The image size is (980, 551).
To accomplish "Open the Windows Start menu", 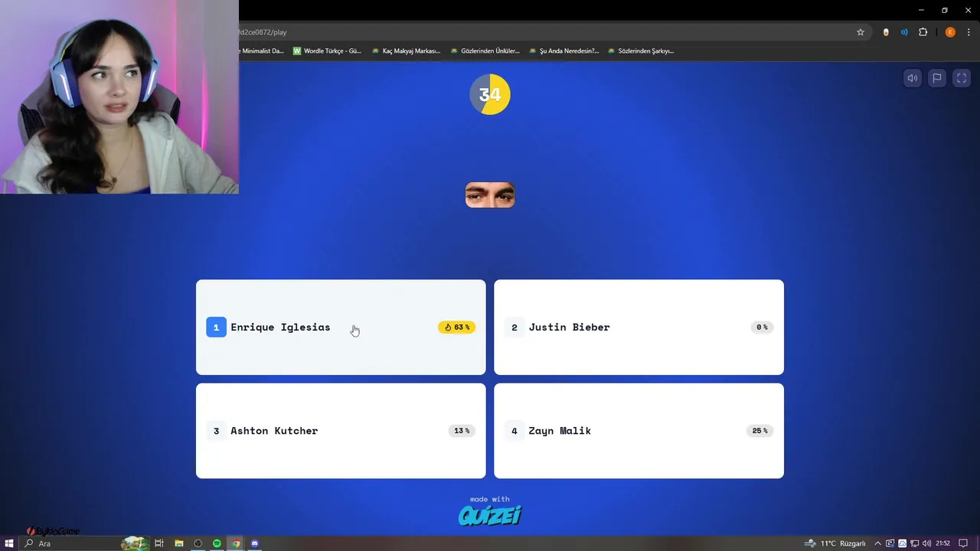I will [x=9, y=543].
